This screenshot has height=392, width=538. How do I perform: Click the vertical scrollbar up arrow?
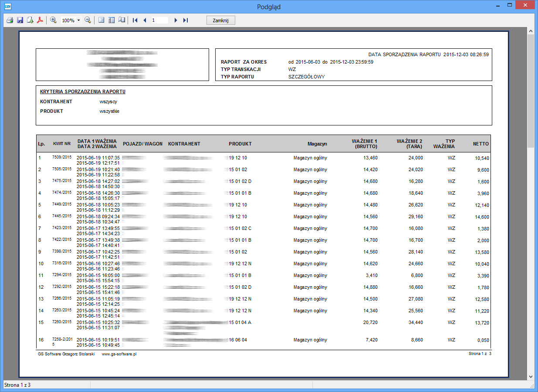tap(531, 32)
